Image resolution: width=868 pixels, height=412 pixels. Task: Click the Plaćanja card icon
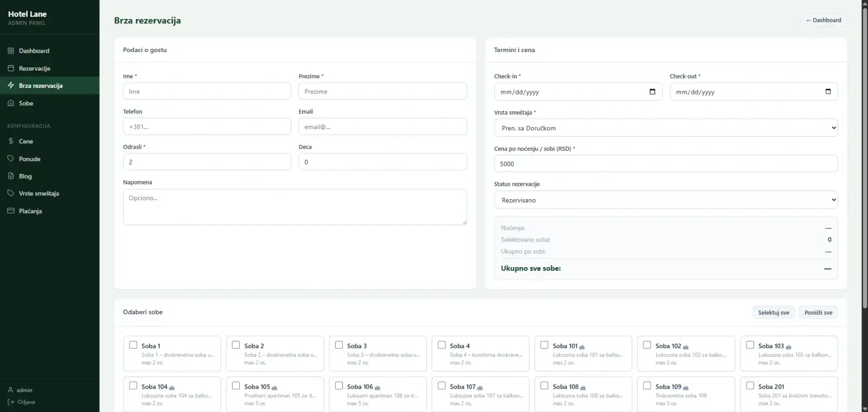pyautogui.click(x=11, y=211)
